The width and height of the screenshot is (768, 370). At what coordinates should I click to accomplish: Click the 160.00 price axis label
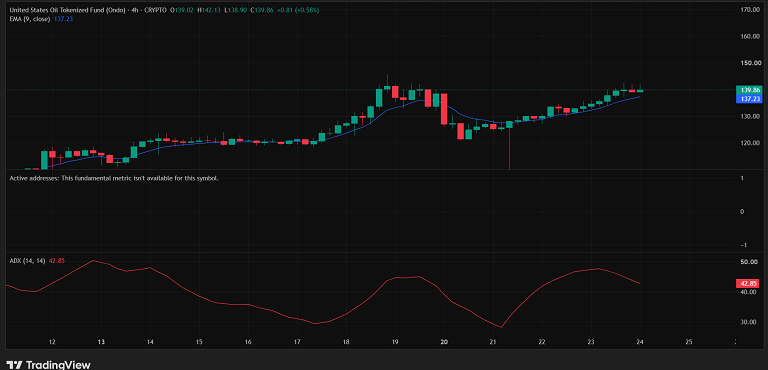(x=749, y=36)
